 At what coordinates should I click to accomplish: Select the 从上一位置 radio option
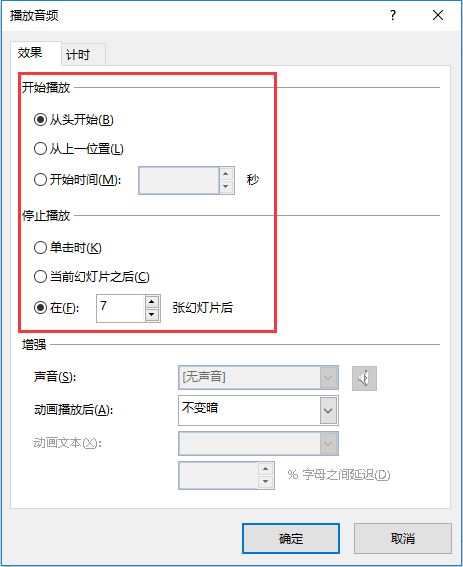point(40,149)
